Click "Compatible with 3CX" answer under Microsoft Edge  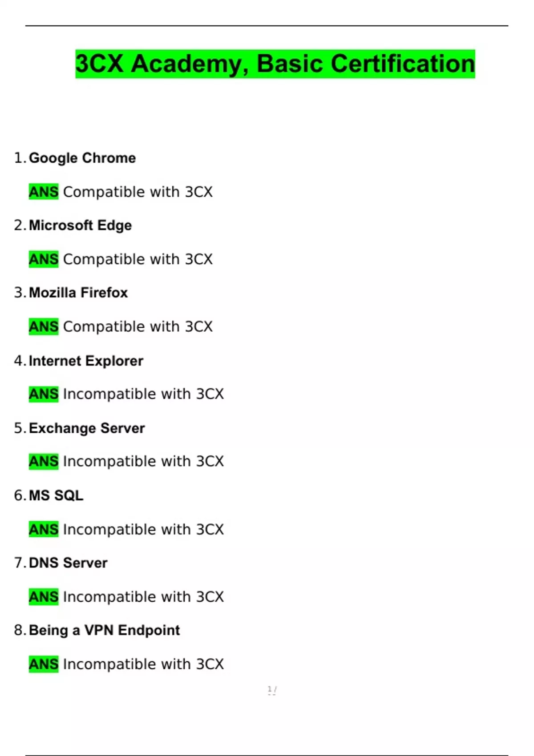pyautogui.click(x=138, y=259)
